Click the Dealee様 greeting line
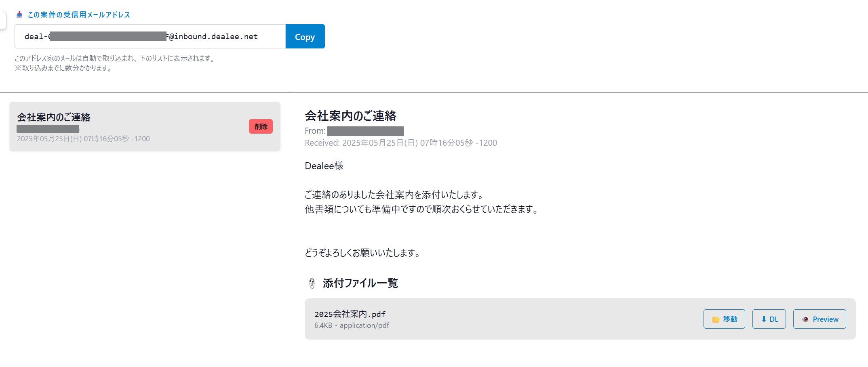 point(324,166)
